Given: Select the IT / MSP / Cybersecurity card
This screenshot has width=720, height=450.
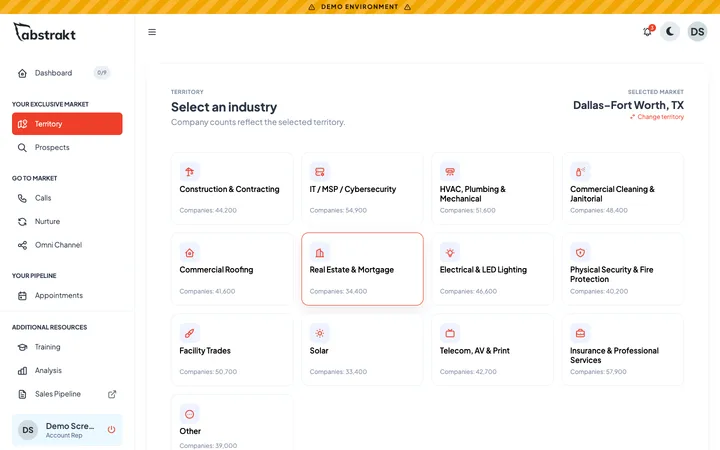Looking at the screenshot, I should 362,188.
